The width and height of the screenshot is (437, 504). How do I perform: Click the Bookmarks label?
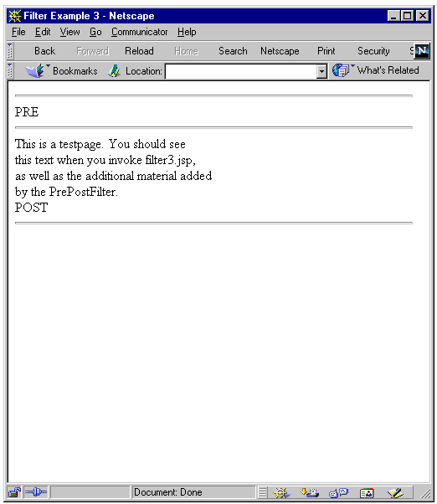click(x=75, y=70)
